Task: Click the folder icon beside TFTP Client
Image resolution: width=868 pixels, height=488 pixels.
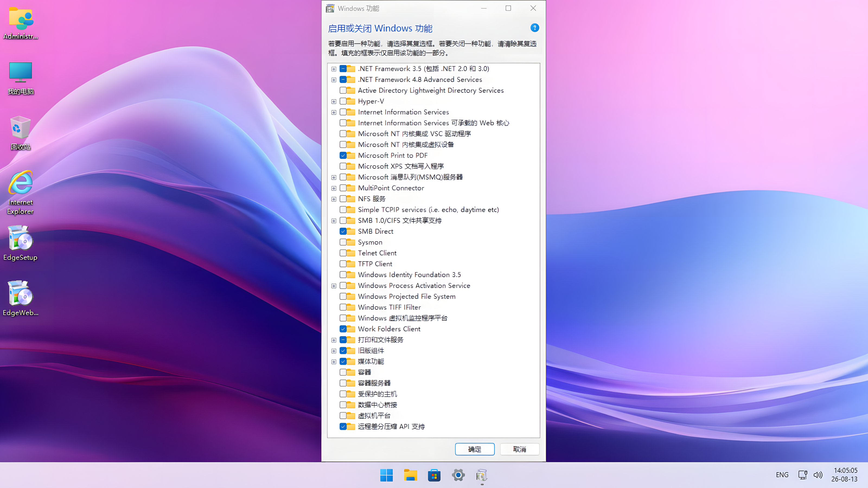Action: coord(351,264)
